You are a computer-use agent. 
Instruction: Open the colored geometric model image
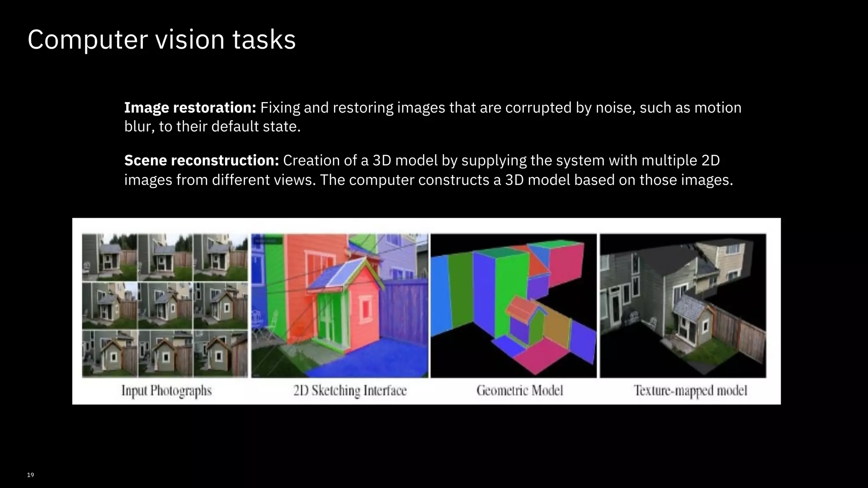[x=514, y=305]
